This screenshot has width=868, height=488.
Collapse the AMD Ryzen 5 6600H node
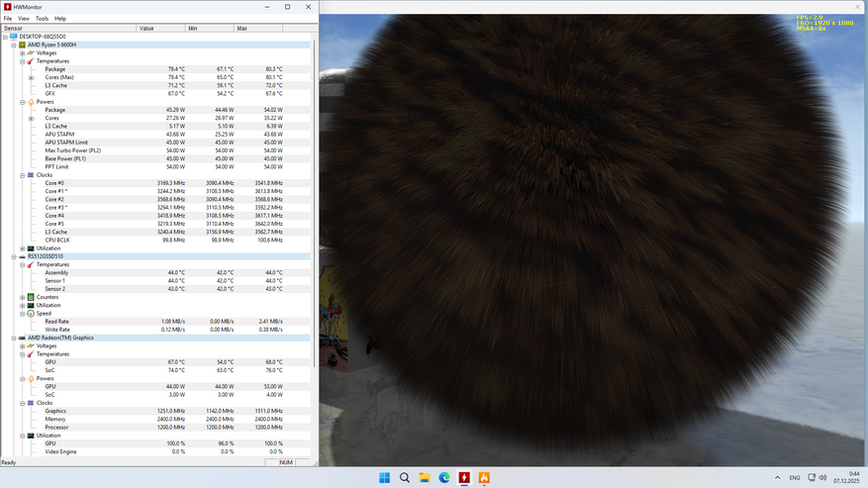(14, 45)
